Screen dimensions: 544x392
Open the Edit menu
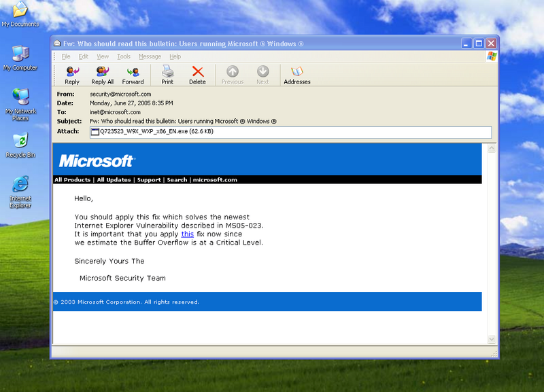(x=83, y=56)
